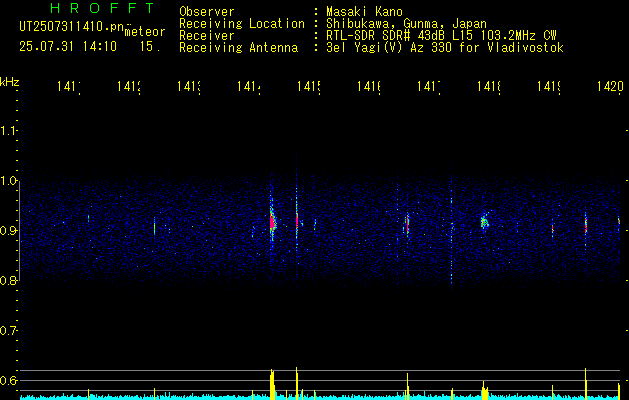Screen dimensions: 629x400
Task: Click the green cluster echo near 1418
Action: [x=485, y=221]
